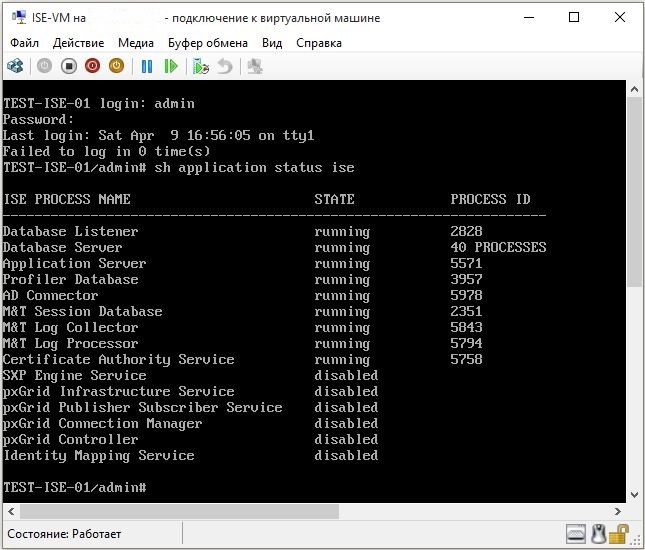645x550 pixels.
Task: Open the Вид menu
Action: pos(272,43)
